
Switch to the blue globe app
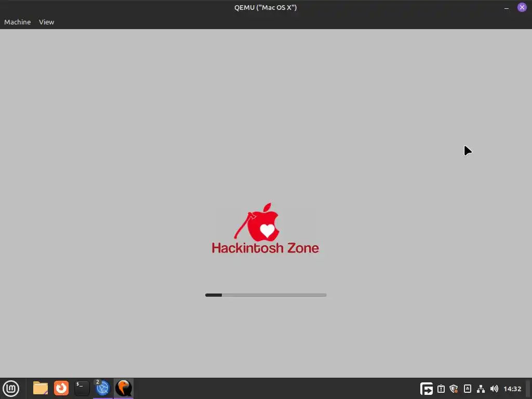(x=102, y=388)
